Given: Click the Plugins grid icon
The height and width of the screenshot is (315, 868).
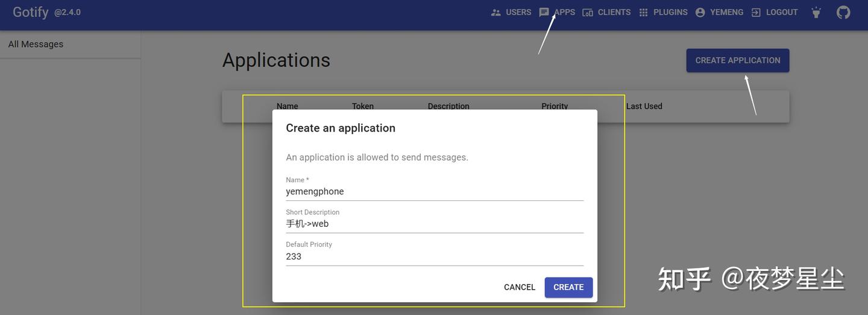Looking at the screenshot, I should (644, 12).
